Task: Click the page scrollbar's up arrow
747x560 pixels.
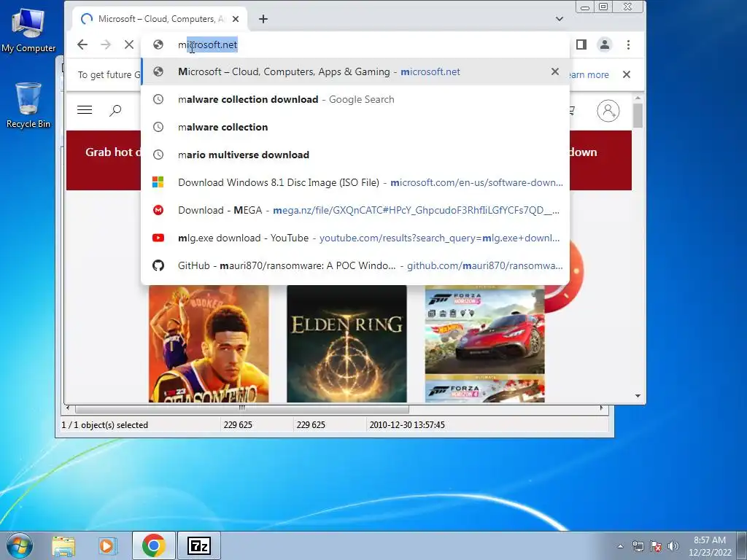Action: click(638, 98)
